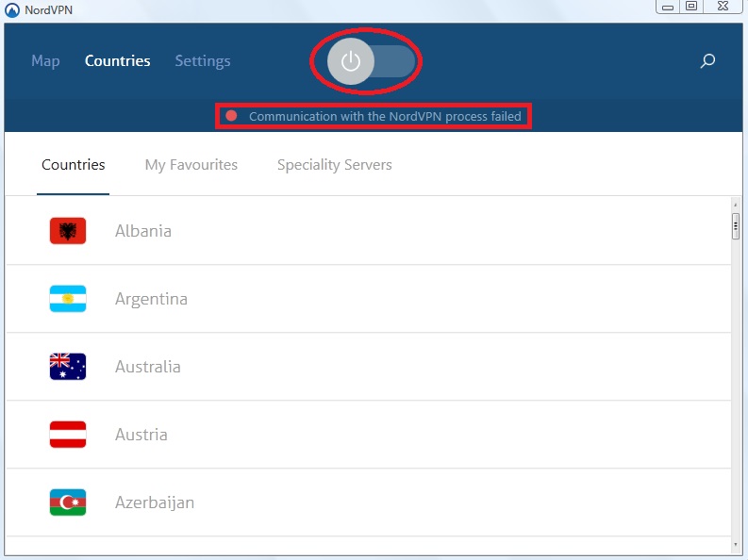The width and height of the screenshot is (748, 560).
Task: Select the Countries list tab
Action: 73,164
